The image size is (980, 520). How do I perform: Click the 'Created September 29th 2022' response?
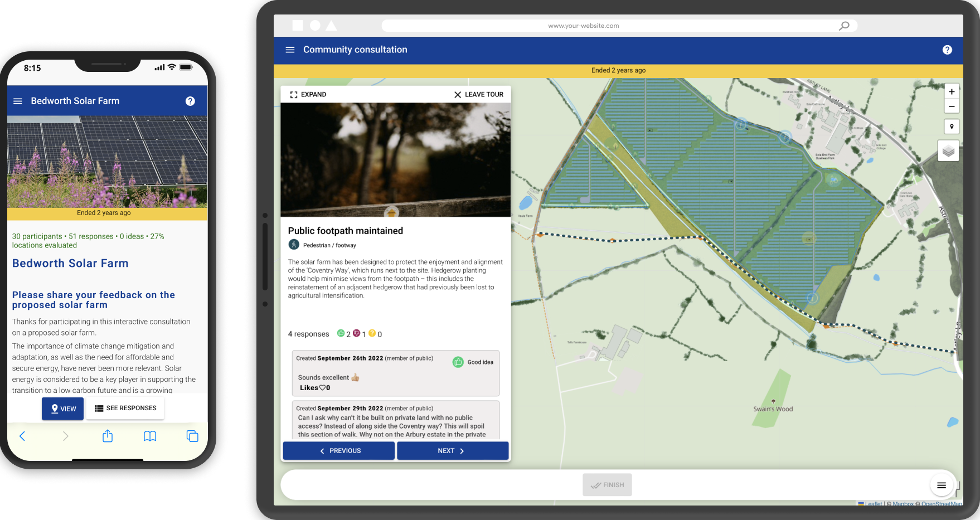[x=395, y=420]
